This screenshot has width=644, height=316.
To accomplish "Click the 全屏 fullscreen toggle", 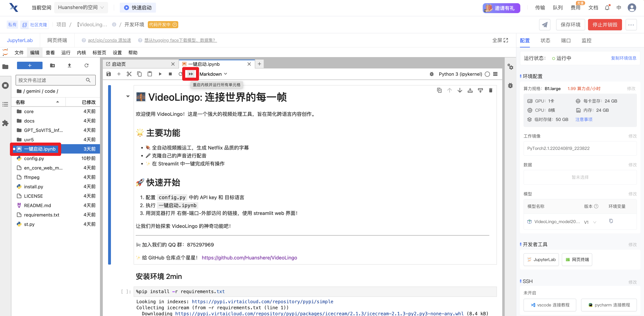I will point(500,40).
